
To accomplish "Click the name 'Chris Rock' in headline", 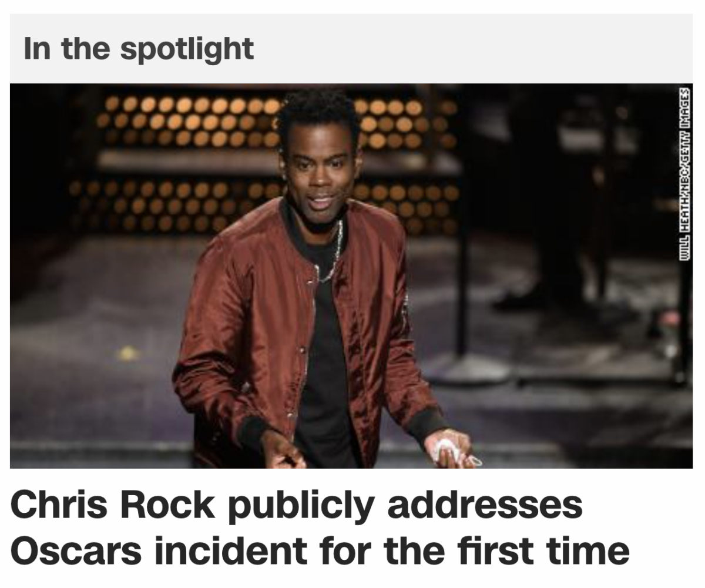I will 113,505.
